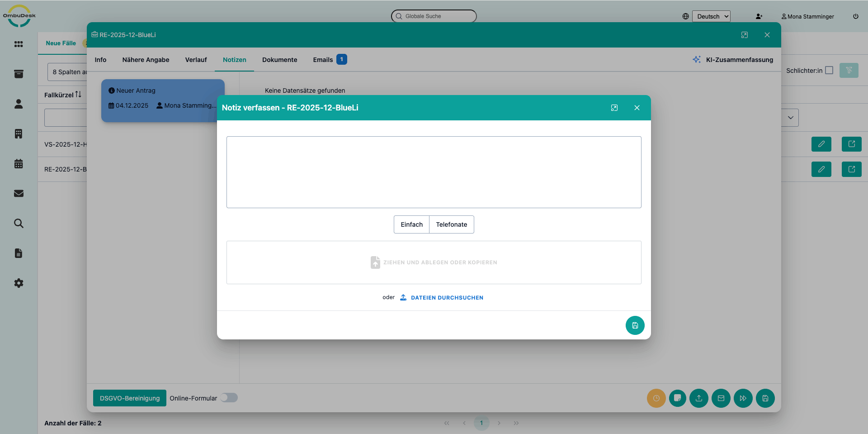Open the sidebar calendar icon
The image size is (868, 434).
pyautogui.click(x=19, y=164)
